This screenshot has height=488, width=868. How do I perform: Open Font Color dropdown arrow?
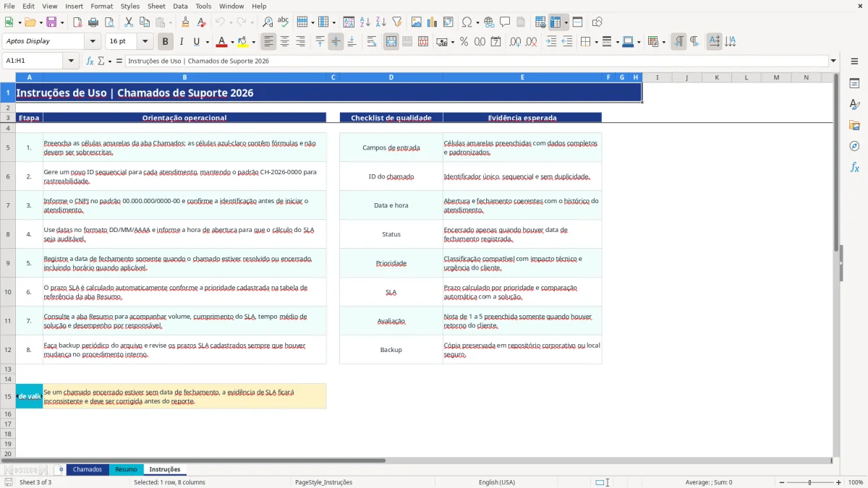pos(233,42)
